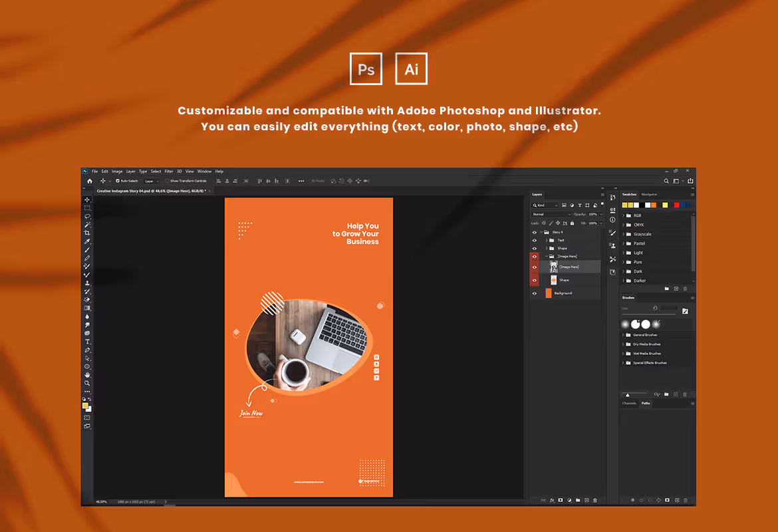
Task: Create new group folder in Layers panel
Action: (578, 500)
